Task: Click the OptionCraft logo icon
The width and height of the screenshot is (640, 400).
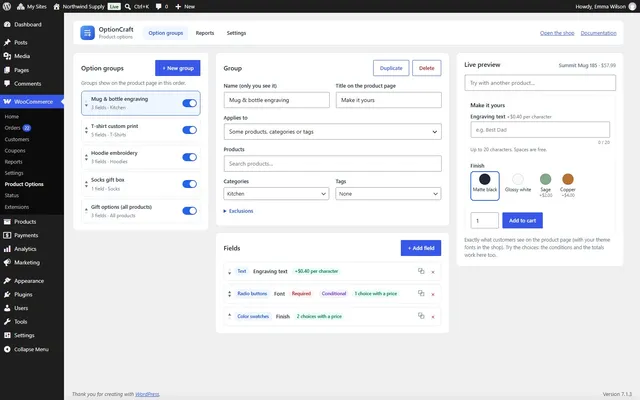Action: click(87, 33)
